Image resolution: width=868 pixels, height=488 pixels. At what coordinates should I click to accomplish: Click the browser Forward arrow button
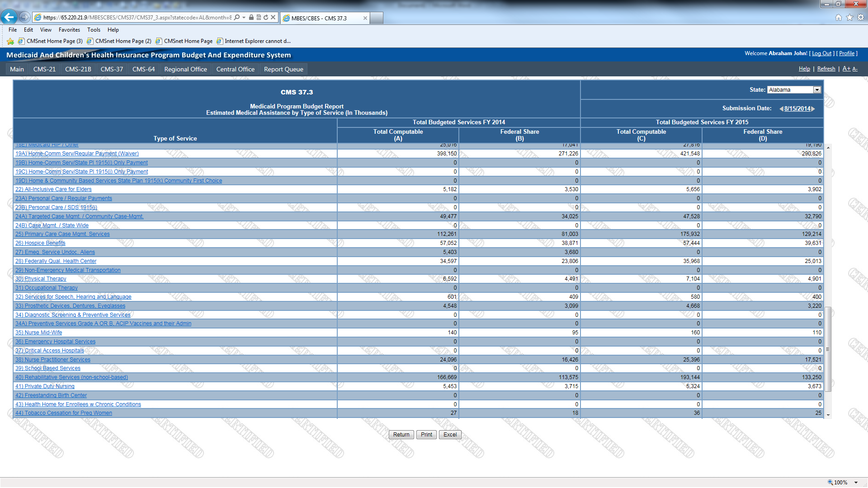tap(25, 18)
